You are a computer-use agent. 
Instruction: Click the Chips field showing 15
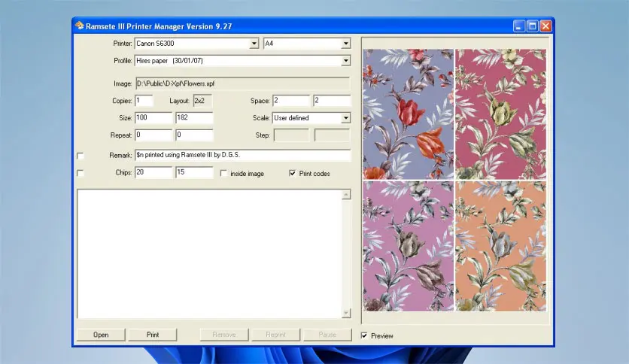[194, 172]
